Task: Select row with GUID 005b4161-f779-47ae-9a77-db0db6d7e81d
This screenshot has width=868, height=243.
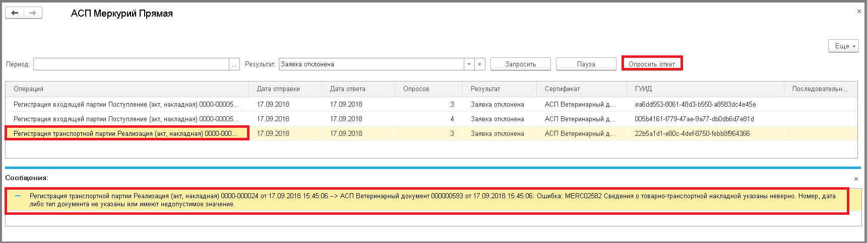Action: 431,119
